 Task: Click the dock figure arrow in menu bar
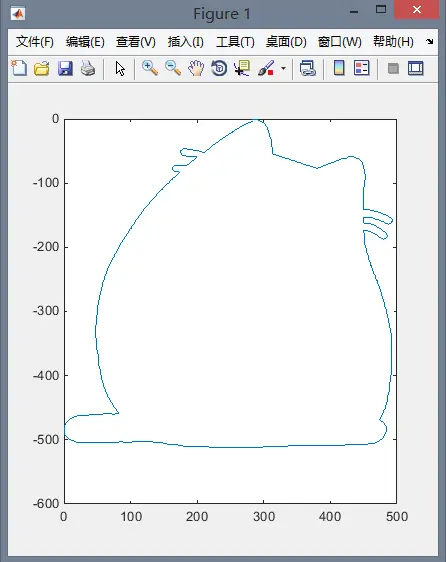tap(430, 42)
